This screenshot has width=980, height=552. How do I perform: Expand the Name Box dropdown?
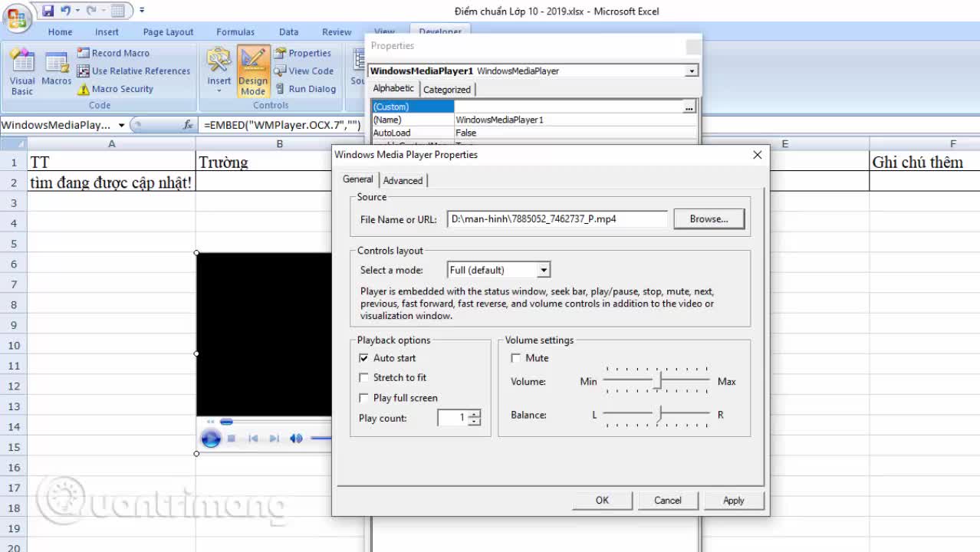(x=121, y=125)
